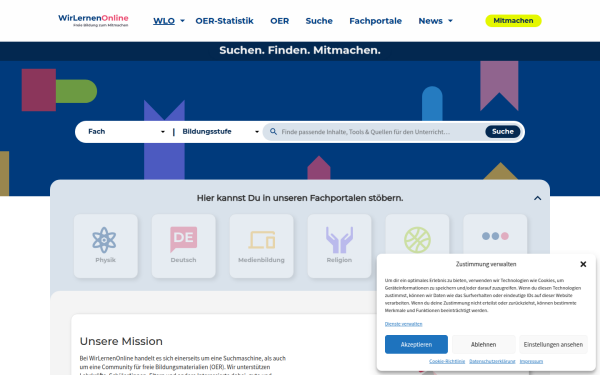Open the OER menu item

click(279, 21)
